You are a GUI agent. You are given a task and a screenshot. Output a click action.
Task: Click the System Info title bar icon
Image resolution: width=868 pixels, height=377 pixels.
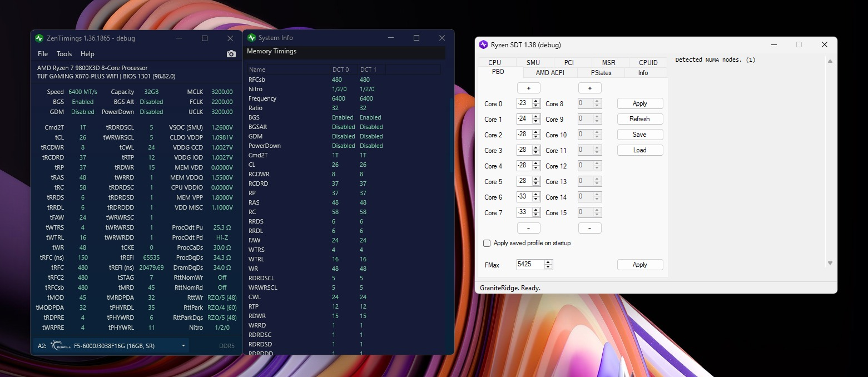pyautogui.click(x=251, y=38)
